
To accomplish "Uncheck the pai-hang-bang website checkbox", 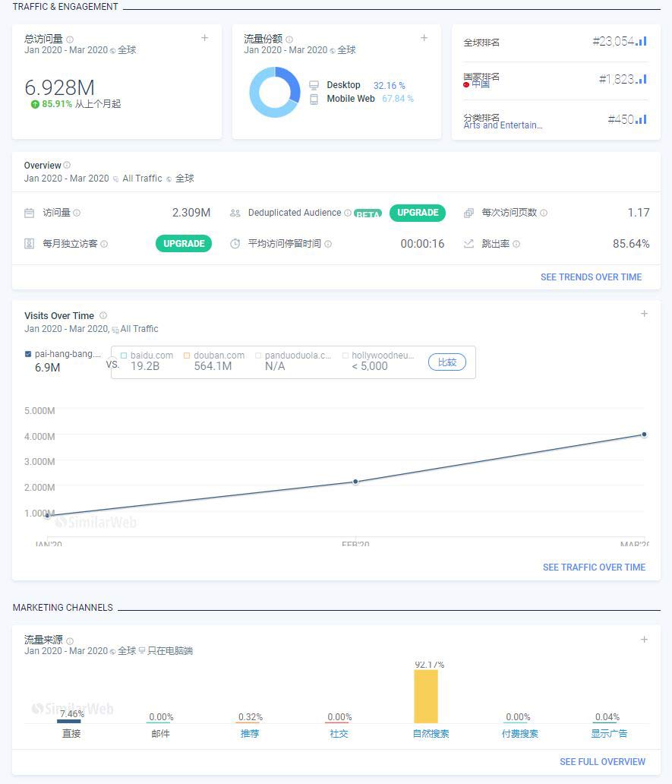I will [x=27, y=353].
